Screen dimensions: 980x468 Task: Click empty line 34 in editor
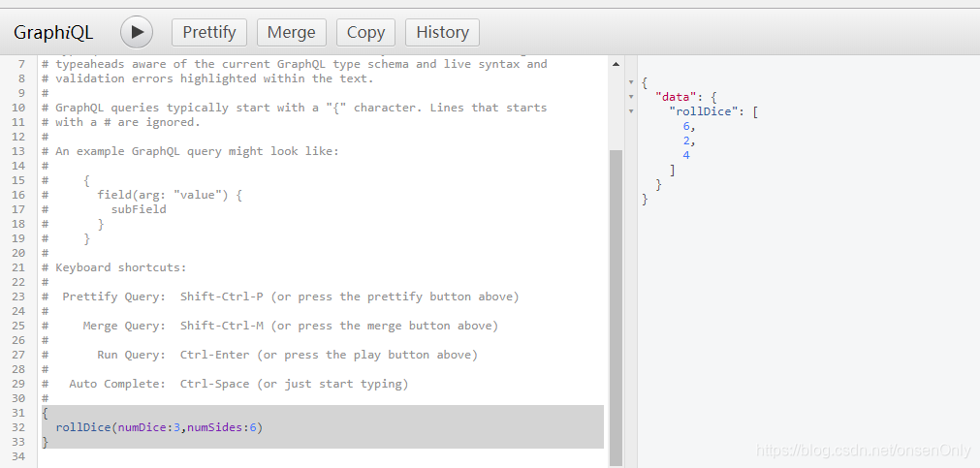coord(323,456)
